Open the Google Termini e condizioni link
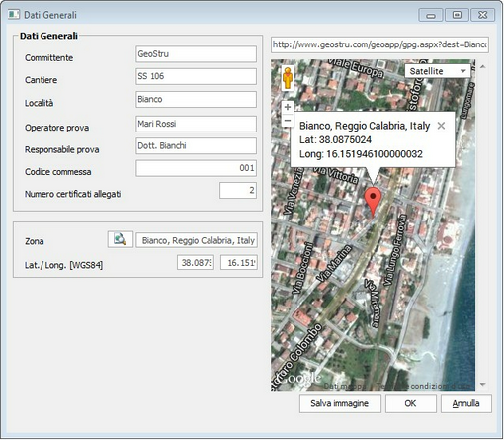This screenshot has width=504, height=440. point(423,386)
